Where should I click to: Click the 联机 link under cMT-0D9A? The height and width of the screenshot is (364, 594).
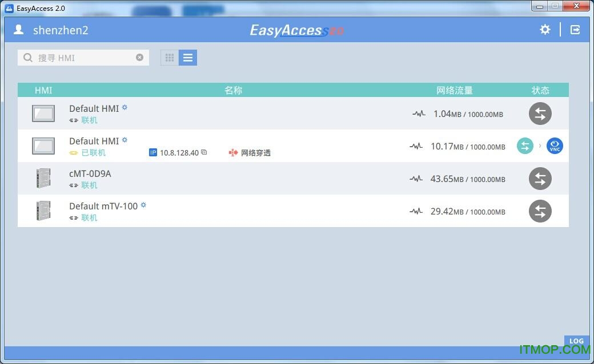point(89,185)
